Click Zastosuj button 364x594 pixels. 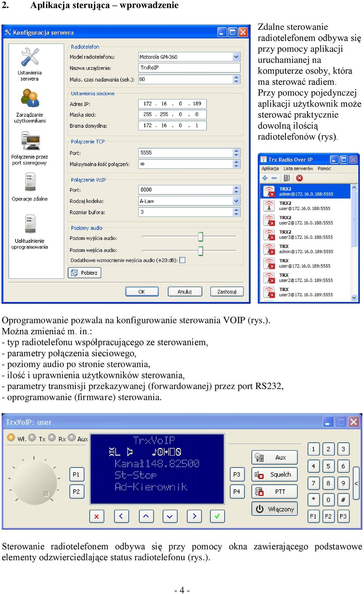227,292
